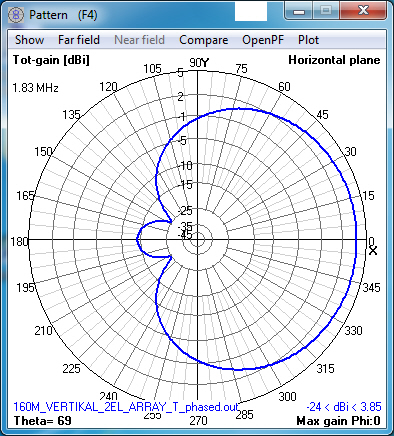Click the 30 degree angle label

coord(350,152)
